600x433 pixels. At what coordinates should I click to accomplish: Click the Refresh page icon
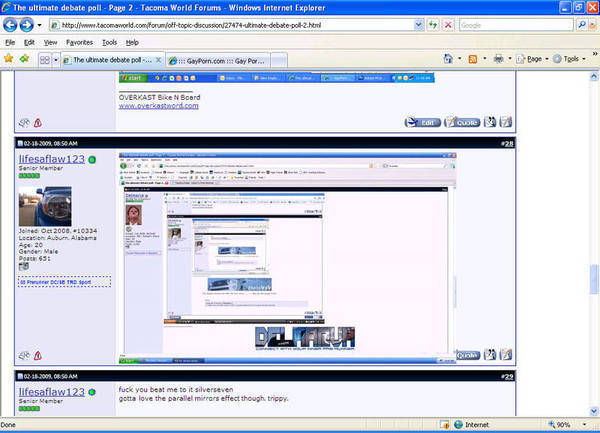pyautogui.click(x=433, y=25)
